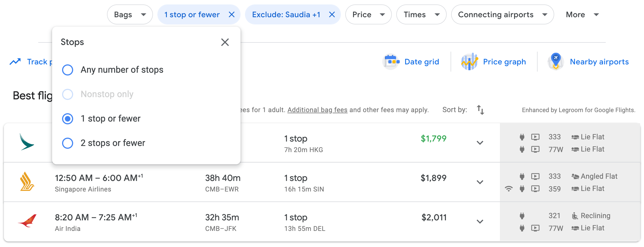
Task: Click the sort order arrows icon
Action: (x=481, y=110)
